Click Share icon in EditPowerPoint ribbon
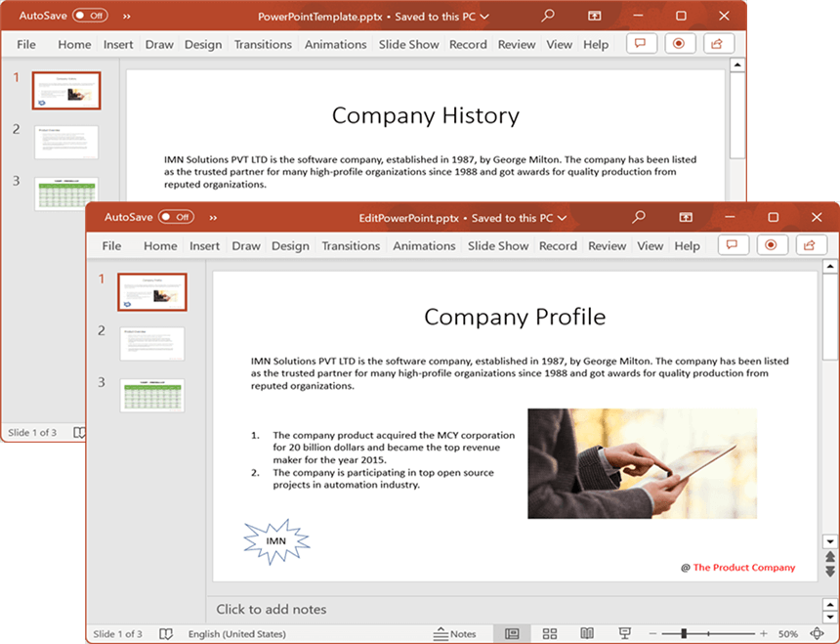 (810, 245)
